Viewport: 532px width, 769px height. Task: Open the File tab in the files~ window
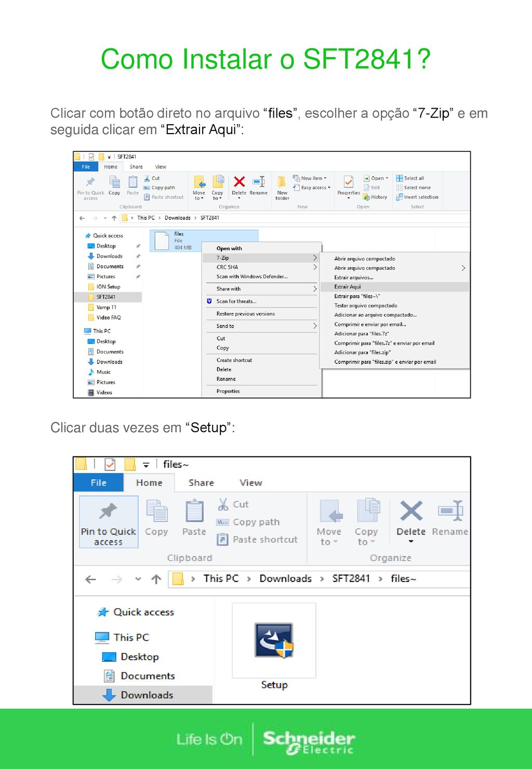(x=99, y=483)
